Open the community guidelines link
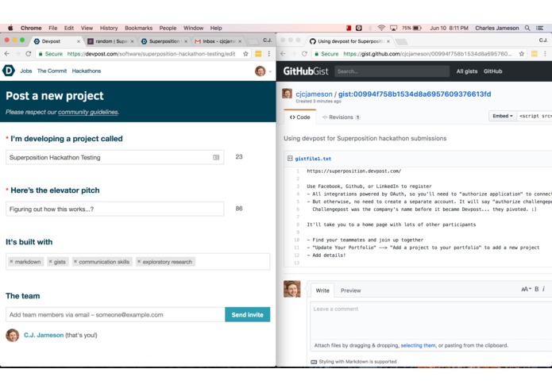 tap(88, 112)
